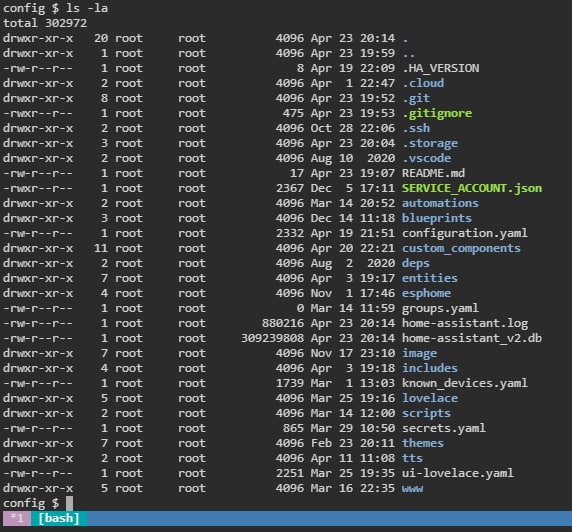The image size is (572, 532).
Task: Click configuration.yaml file name
Action: (465, 233)
